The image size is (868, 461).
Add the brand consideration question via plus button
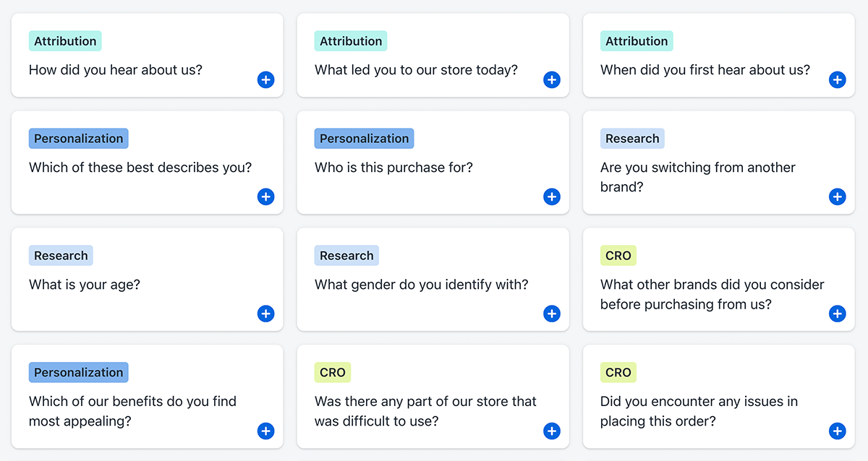[x=837, y=314]
